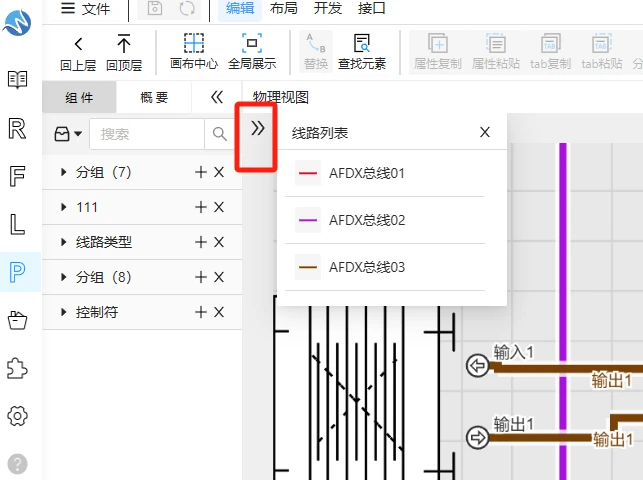Toggle line list with right double chevron
643x480 pixels.
[258, 128]
